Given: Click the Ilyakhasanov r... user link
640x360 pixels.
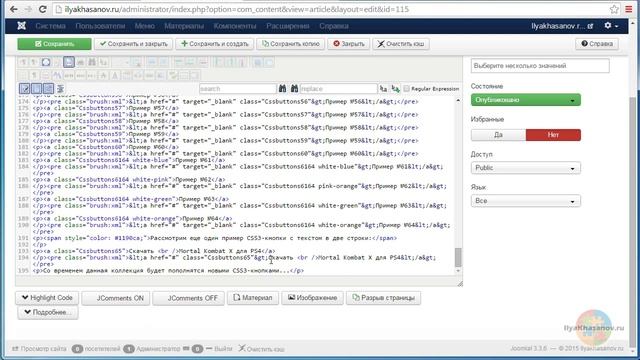Looking at the screenshot, I should [558, 26].
